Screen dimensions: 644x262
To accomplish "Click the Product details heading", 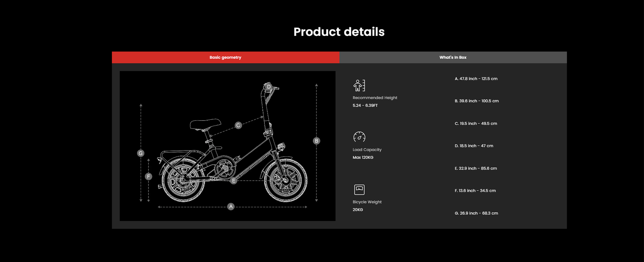I will pyautogui.click(x=339, y=32).
